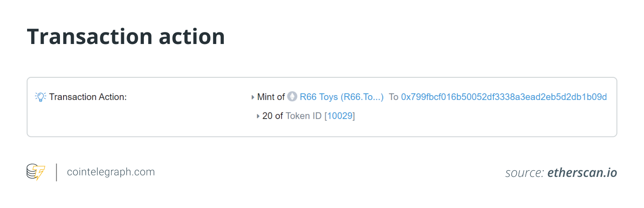Click the vertical divider beside the Cointelegraph logo
Image resolution: width=644 pixels, height=208 pixels.
(56, 172)
